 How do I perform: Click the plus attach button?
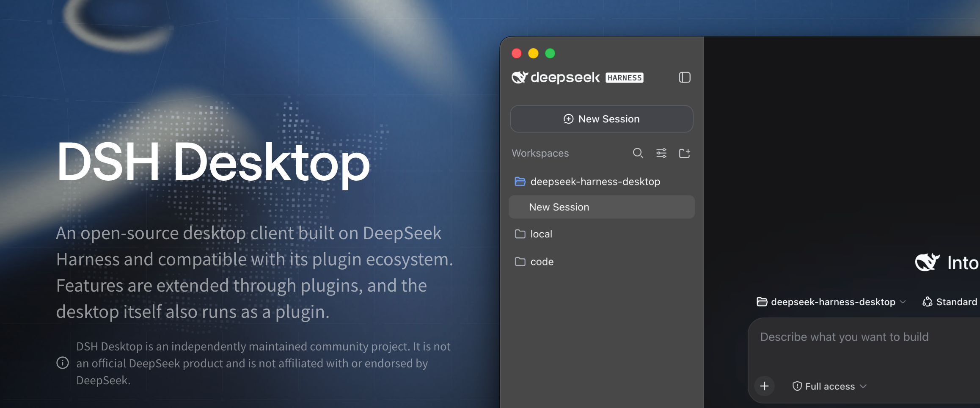[x=764, y=386]
